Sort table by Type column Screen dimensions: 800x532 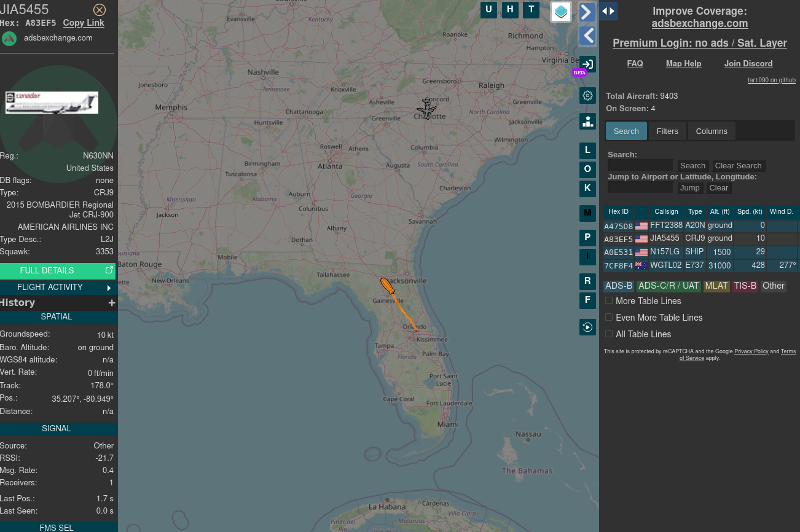[x=695, y=212]
